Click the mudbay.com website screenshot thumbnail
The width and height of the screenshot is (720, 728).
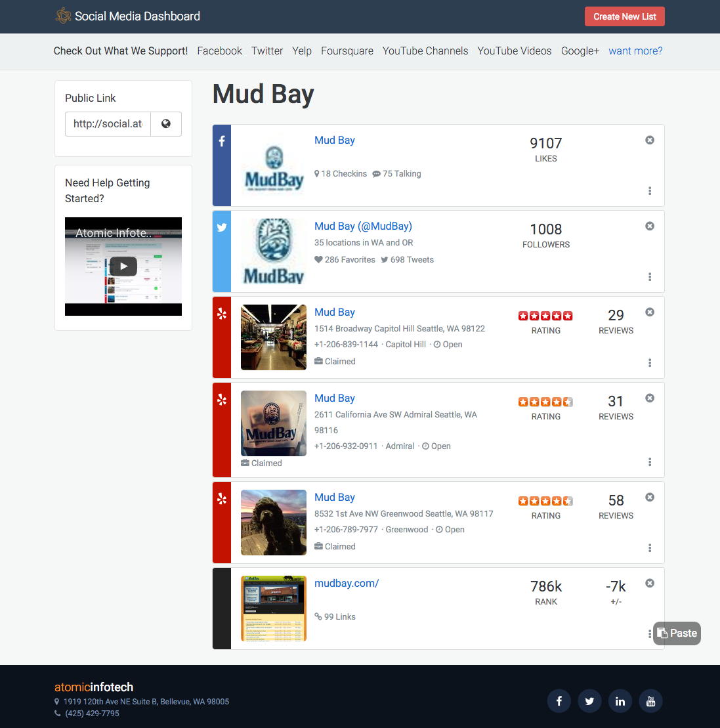point(274,609)
